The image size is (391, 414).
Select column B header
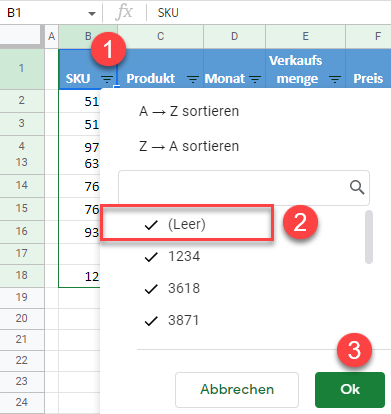88,36
